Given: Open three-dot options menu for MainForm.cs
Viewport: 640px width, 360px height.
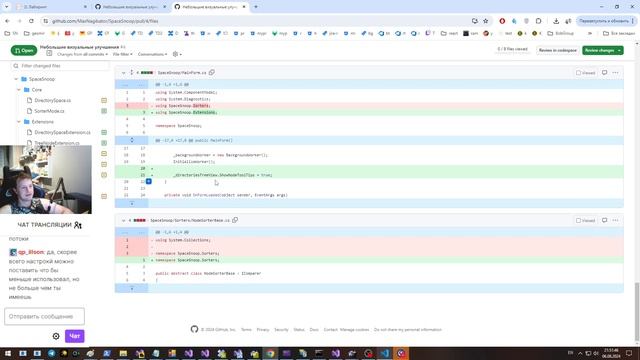Looking at the screenshot, I should 616,73.
